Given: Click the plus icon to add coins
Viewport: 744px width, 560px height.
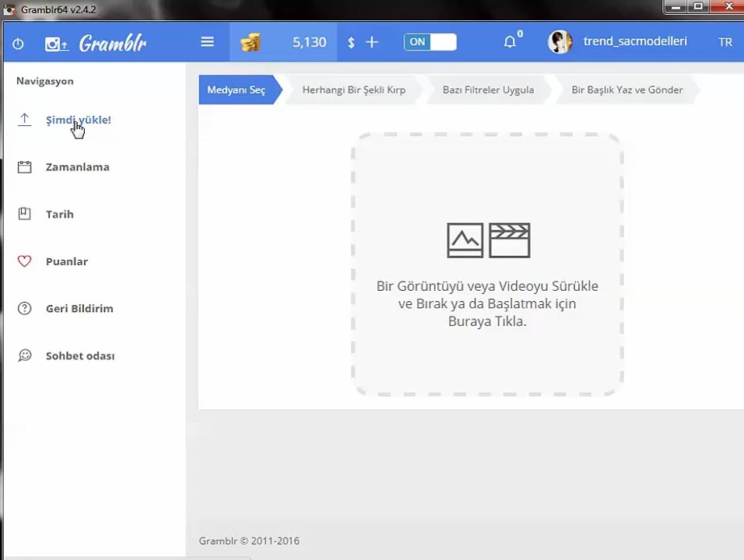Looking at the screenshot, I should tap(372, 42).
